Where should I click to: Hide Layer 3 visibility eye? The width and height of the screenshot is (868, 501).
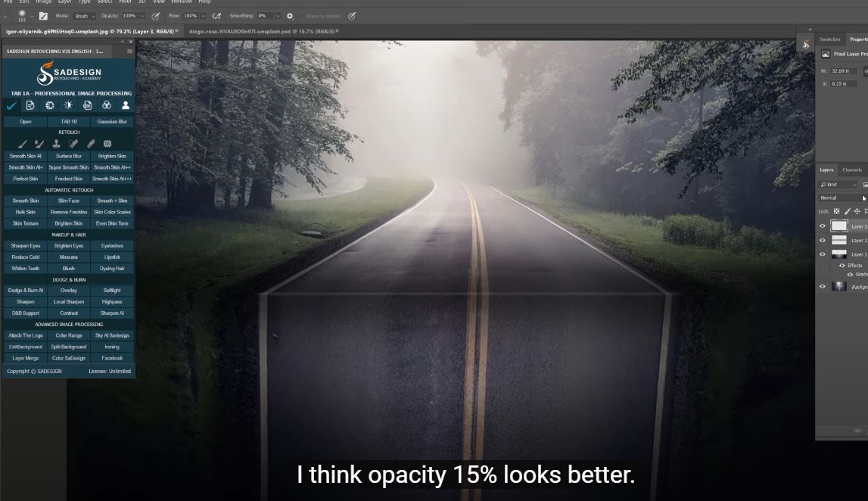(822, 226)
